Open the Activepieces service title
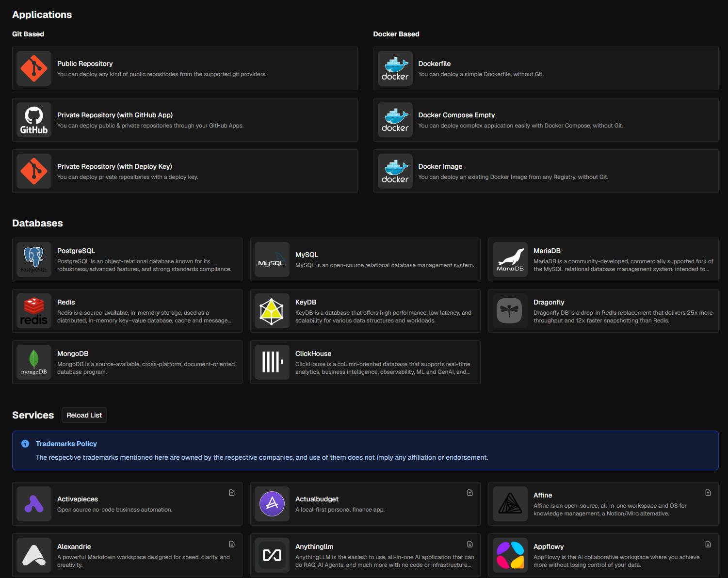This screenshot has height=578, width=728. (78, 499)
